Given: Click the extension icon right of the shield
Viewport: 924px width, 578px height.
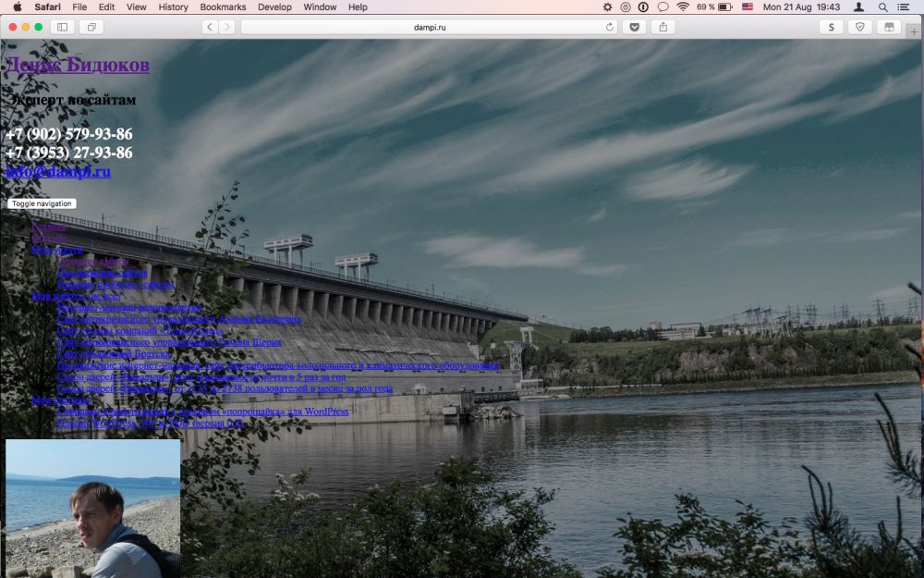Looking at the screenshot, I should click(889, 27).
